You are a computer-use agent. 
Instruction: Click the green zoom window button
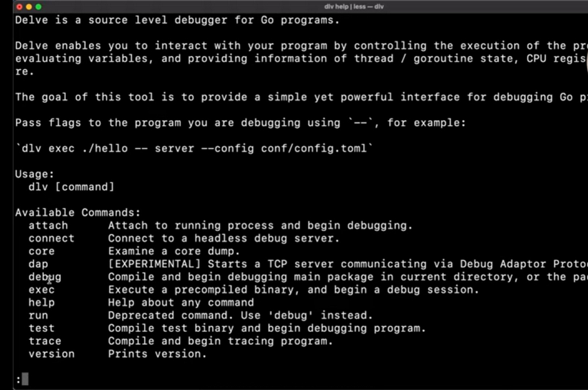38,6
